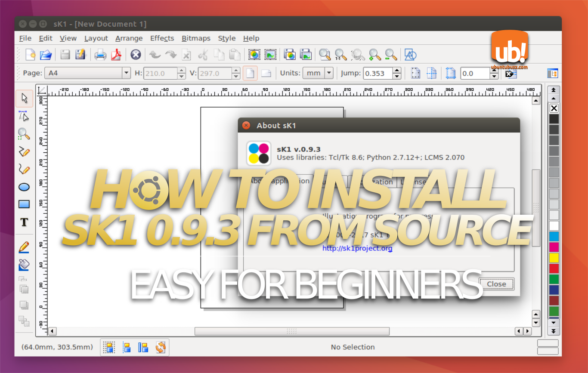Viewport: 588px width, 373px height.
Task: Click the Export as PDF icon
Action: pyautogui.click(x=117, y=55)
